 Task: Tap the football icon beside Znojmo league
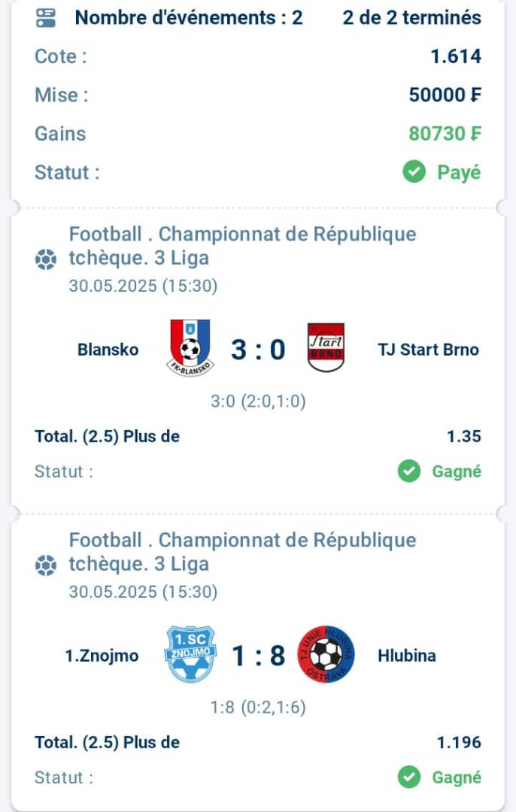click(45, 565)
